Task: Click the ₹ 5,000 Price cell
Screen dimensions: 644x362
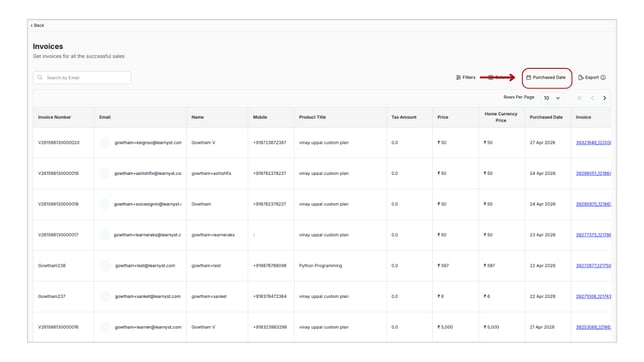Action: 445,327
